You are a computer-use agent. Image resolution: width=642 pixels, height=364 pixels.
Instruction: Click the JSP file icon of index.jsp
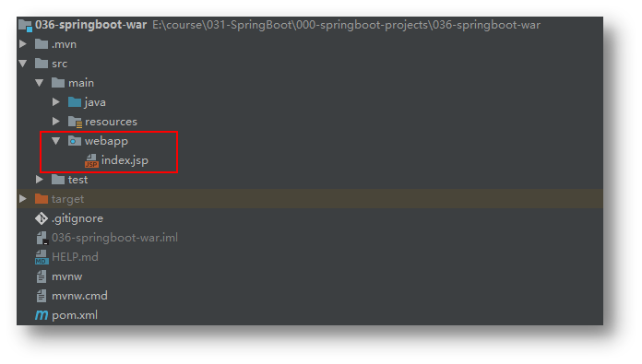91,160
